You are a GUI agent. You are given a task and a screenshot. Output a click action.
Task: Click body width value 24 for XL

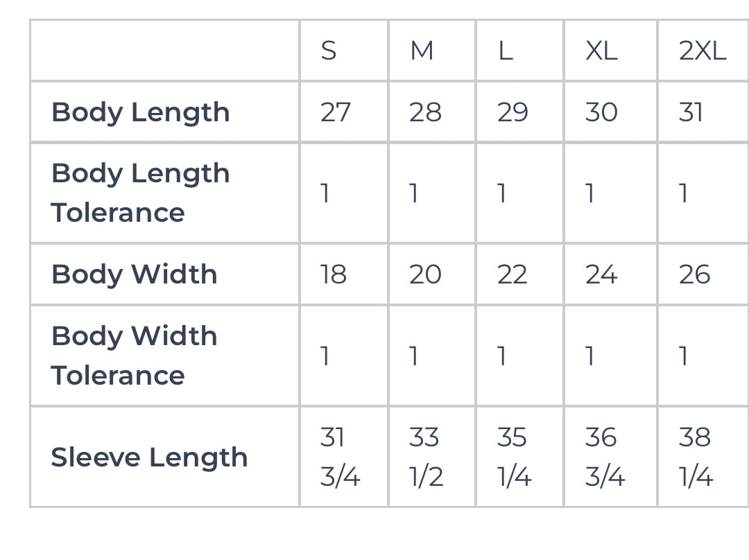click(x=601, y=274)
